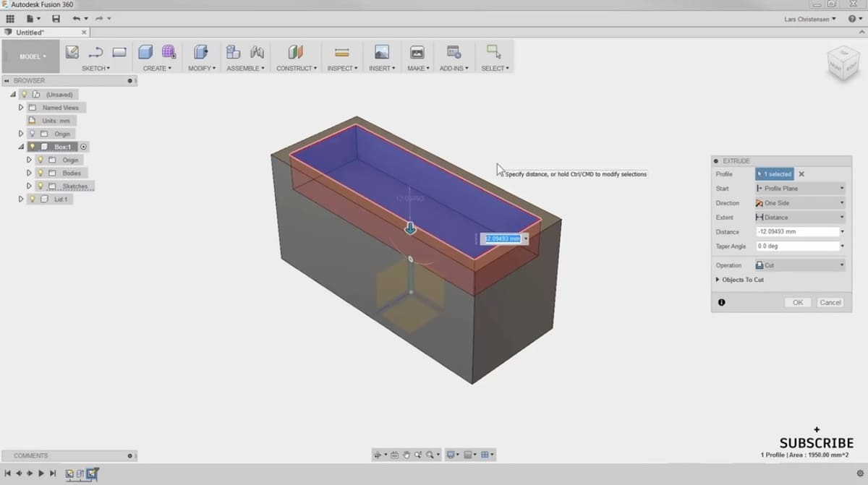Expand the Lid:1 component node
Viewport: 868px width, 485px height.
(x=21, y=199)
